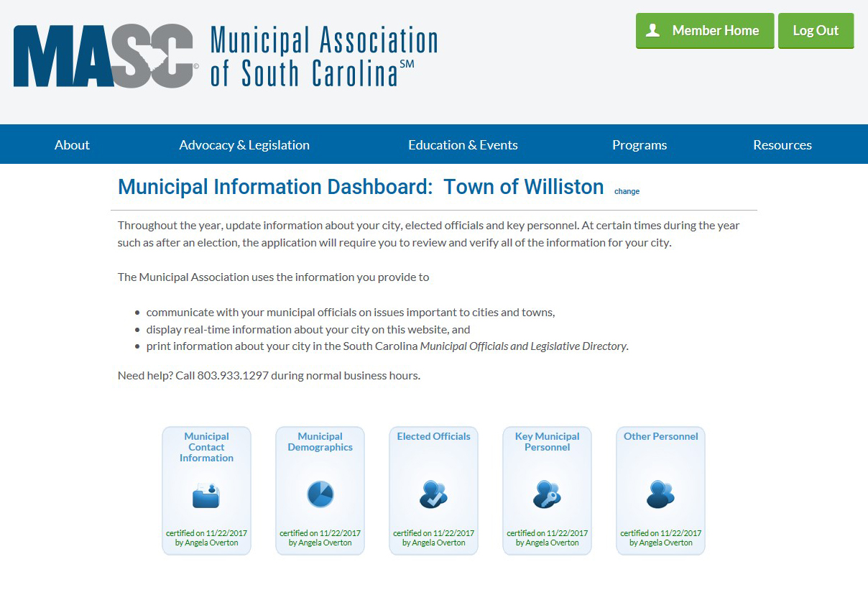Screen dimensions: 868x595
Task: Open the About menu
Action: pos(71,144)
